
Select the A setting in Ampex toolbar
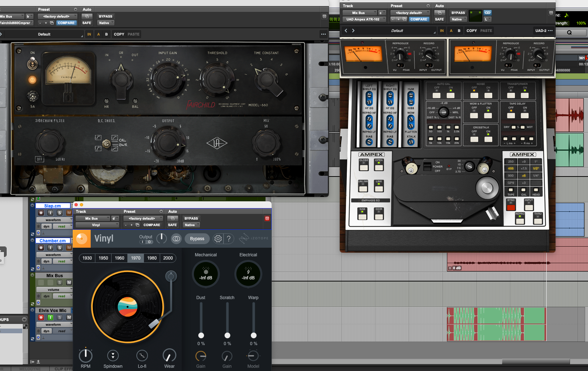point(451,31)
